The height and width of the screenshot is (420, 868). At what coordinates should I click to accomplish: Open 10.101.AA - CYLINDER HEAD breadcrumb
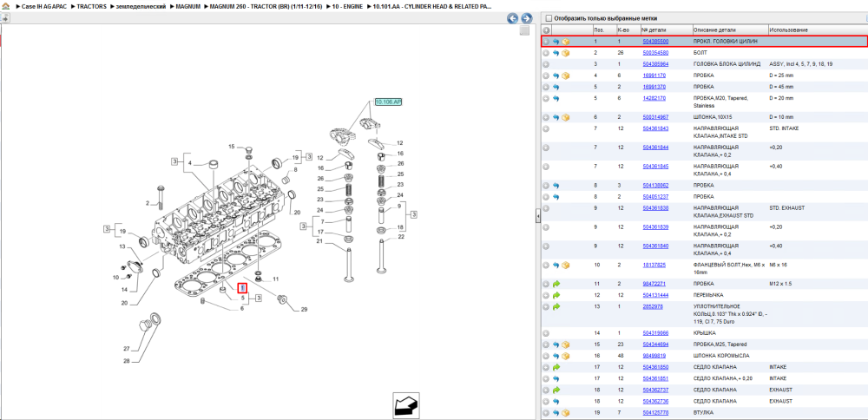[431, 6]
